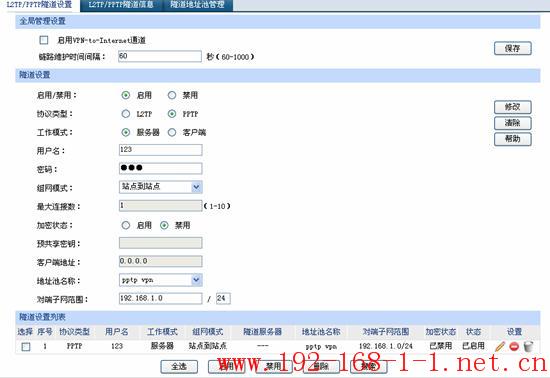Edit the PPTP tunnel entry with pencil icon
The image size is (550, 378).
[501, 346]
